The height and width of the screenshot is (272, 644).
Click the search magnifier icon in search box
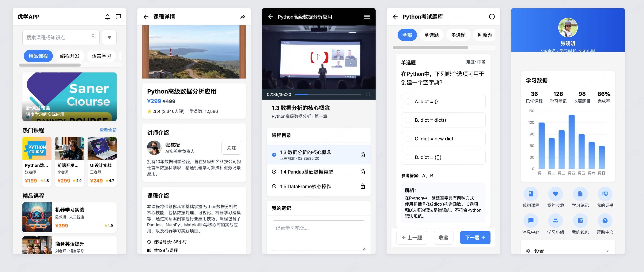93,36
